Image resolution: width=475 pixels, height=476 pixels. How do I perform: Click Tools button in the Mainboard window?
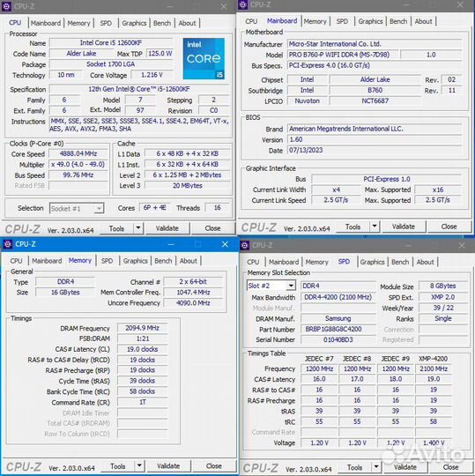[x=353, y=227]
